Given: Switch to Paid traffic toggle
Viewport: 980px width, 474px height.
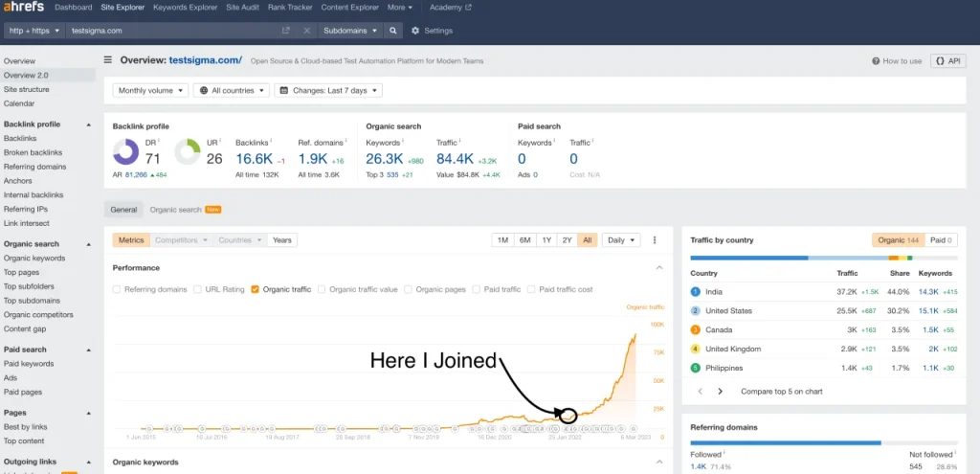Looking at the screenshot, I should coord(941,240).
